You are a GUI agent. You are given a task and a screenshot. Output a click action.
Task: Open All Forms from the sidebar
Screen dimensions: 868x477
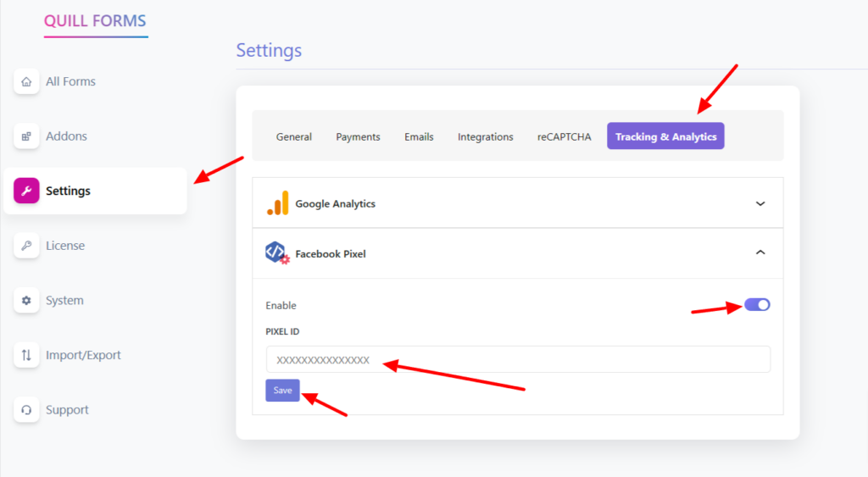tap(70, 81)
